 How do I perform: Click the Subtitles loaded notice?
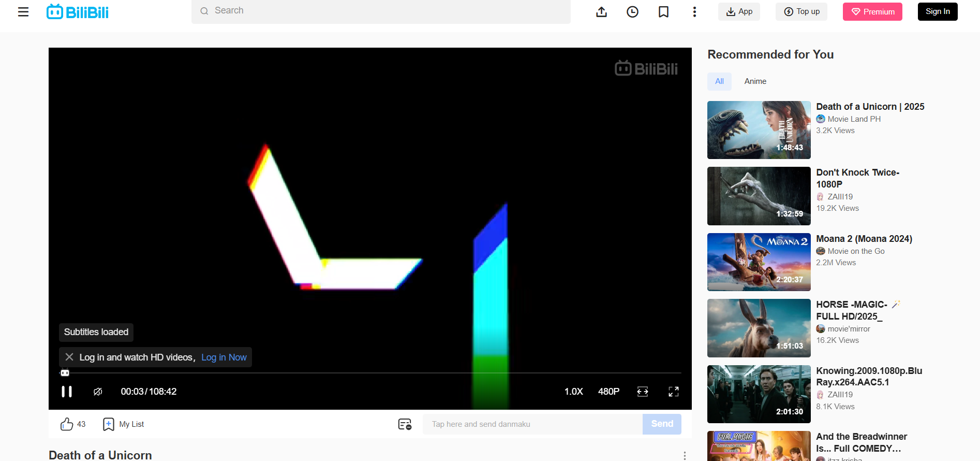pyautogui.click(x=96, y=332)
